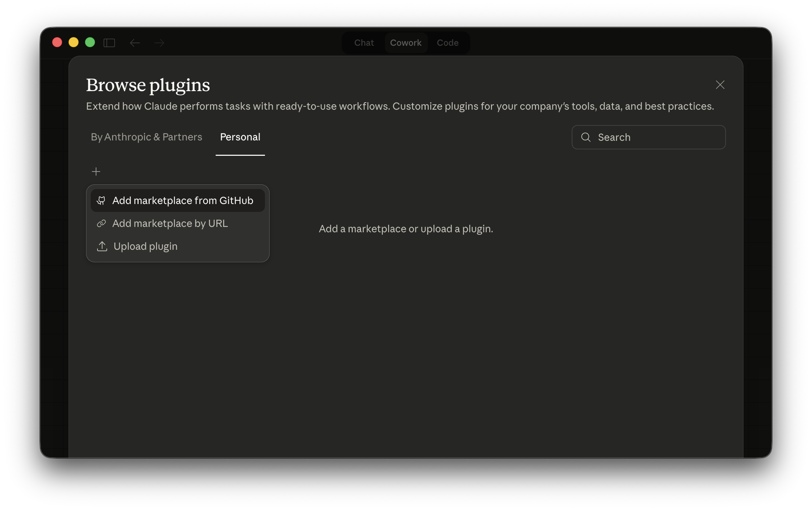Click the link icon beside Add marketplace by URL

tap(101, 223)
